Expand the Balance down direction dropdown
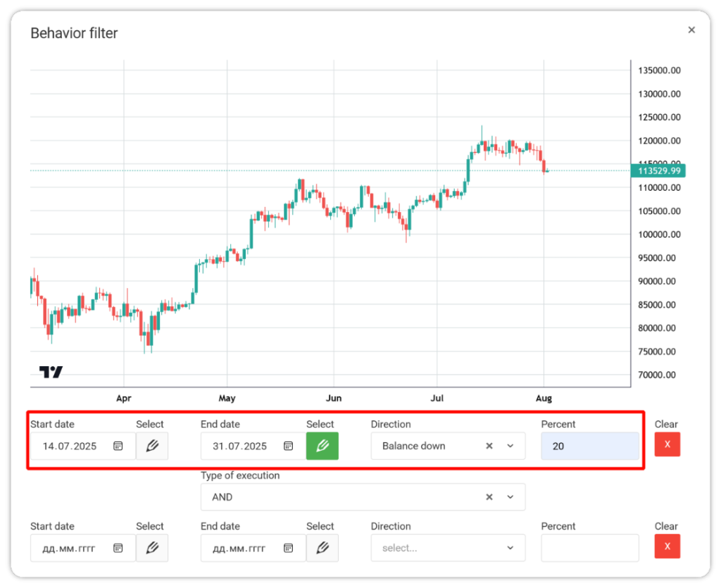The width and height of the screenshot is (721, 588). [510, 446]
